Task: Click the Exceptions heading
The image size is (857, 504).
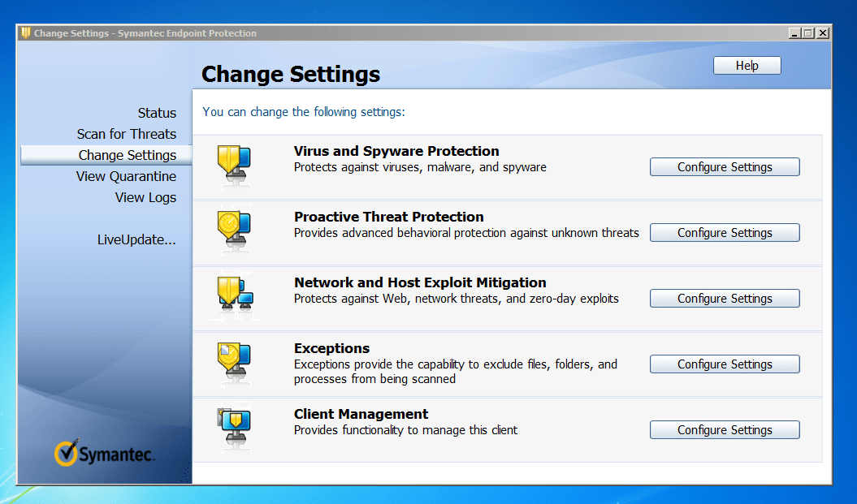Action: point(331,348)
